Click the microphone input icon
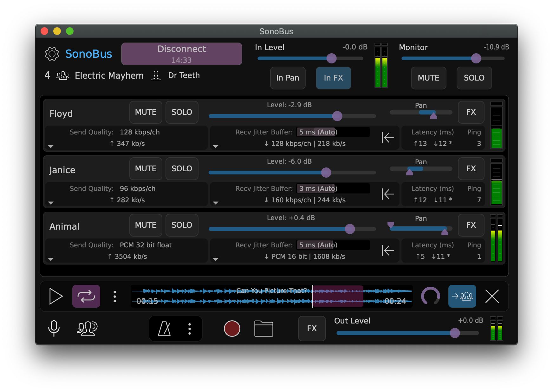The image size is (553, 392). coord(54,329)
